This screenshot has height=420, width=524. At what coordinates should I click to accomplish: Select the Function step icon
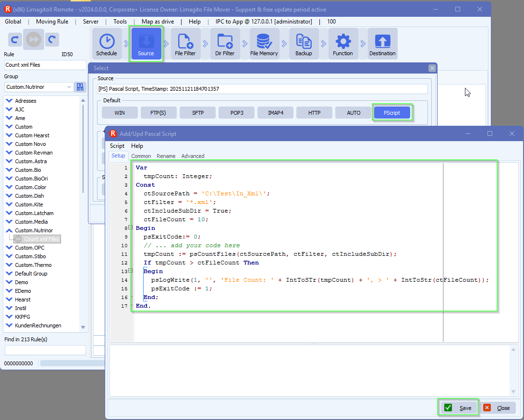[x=342, y=43]
